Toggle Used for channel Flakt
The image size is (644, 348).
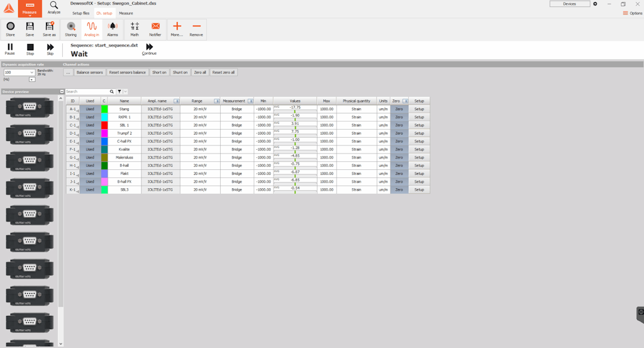click(x=90, y=174)
